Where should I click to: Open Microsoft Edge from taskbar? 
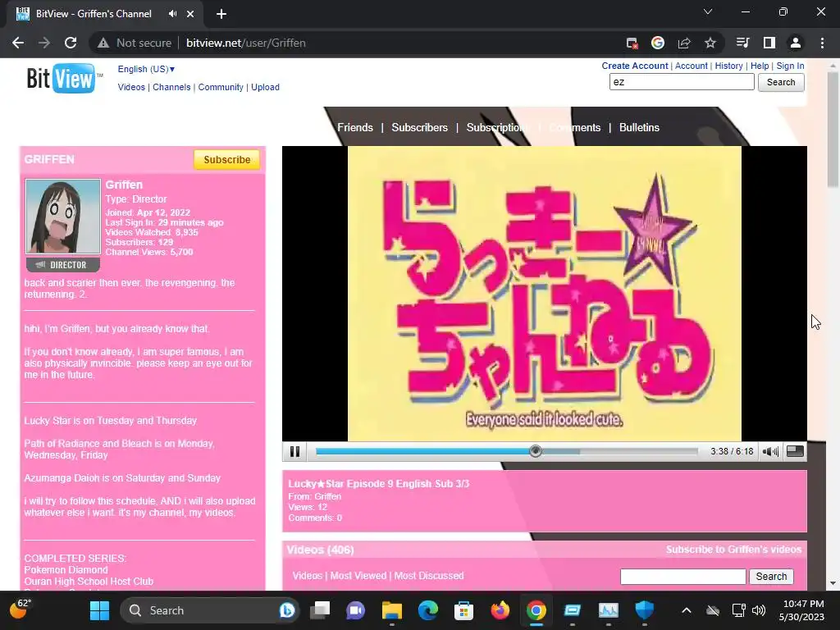coord(427,610)
